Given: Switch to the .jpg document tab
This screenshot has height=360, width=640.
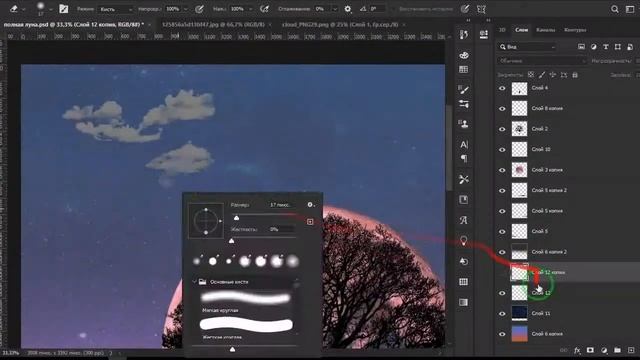Looking at the screenshot, I should pyautogui.click(x=213, y=24).
